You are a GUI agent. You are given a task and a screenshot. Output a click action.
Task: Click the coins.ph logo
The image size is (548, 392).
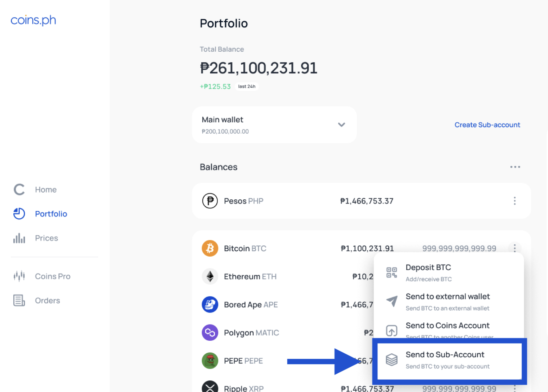[x=33, y=20]
